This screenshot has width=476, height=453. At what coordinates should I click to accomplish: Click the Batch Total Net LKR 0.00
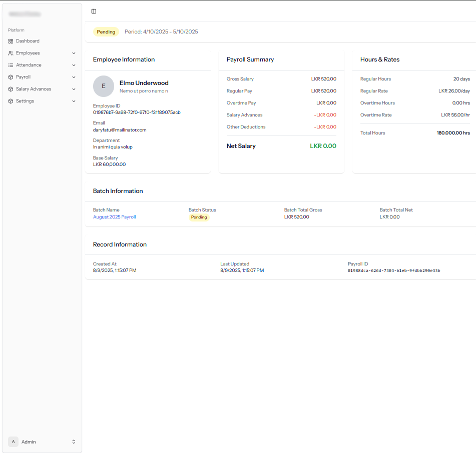tap(389, 217)
